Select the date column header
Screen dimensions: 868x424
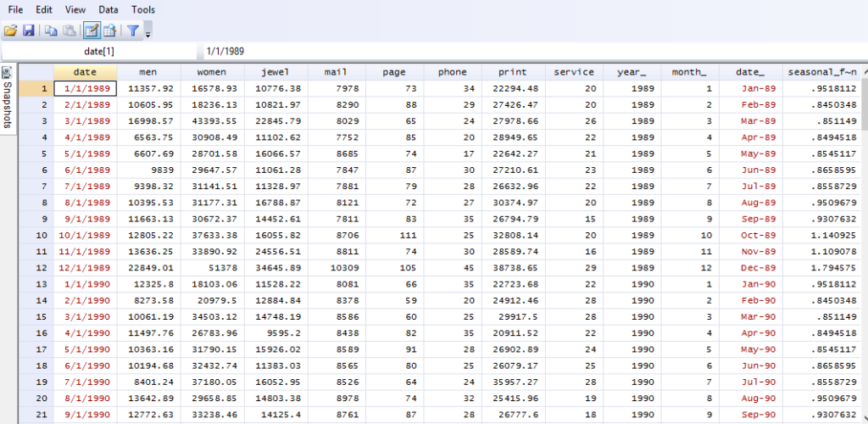[86, 72]
